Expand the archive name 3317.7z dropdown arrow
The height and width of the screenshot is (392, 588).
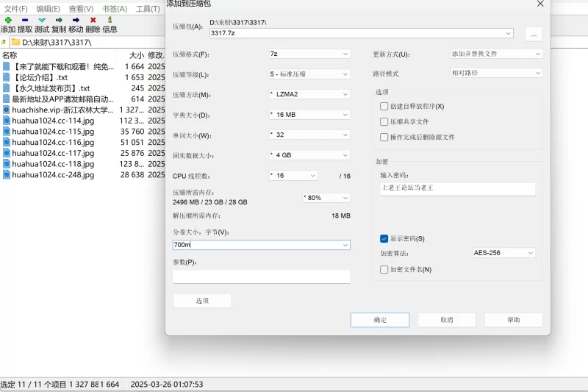pyautogui.click(x=508, y=33)
